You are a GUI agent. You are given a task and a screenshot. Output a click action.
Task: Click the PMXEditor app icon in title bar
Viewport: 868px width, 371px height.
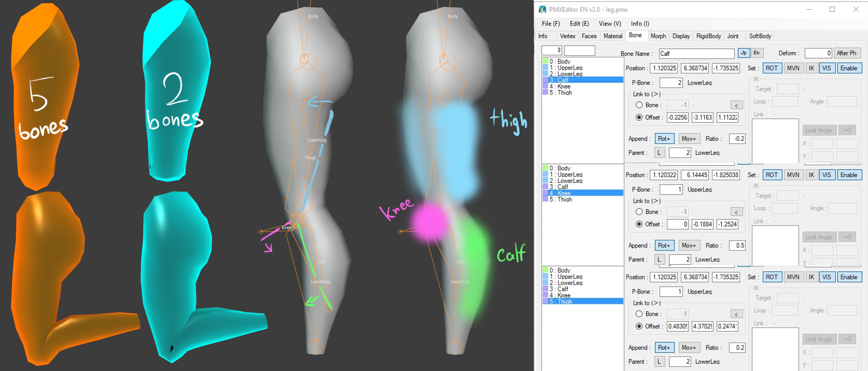click(542, 9)
